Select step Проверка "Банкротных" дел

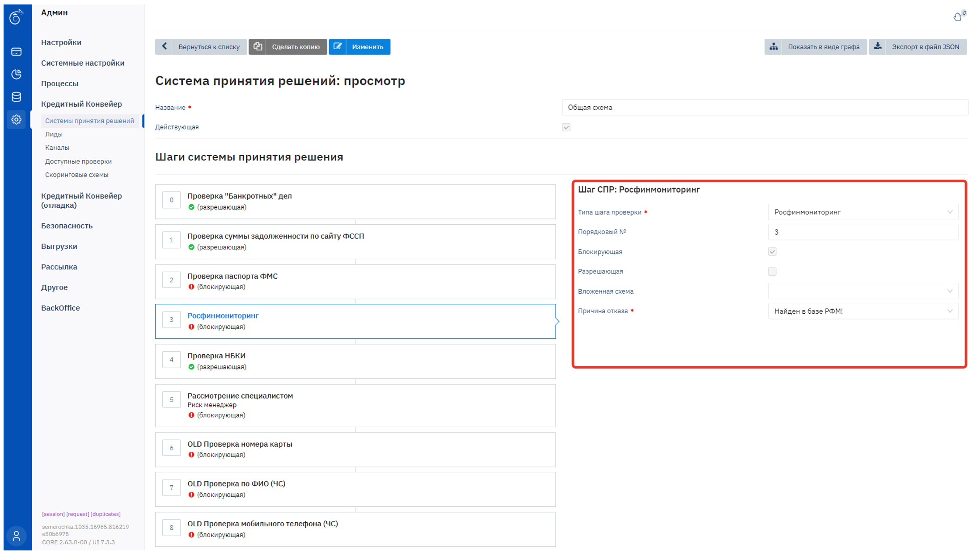click(x=355, y=201)
